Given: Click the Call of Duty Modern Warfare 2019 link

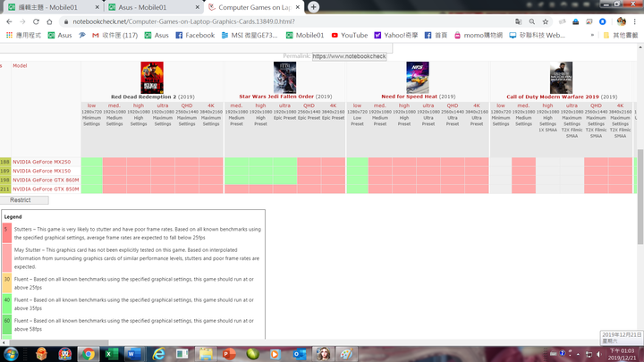Looking at the screenshot, I should tap(553, 97).
